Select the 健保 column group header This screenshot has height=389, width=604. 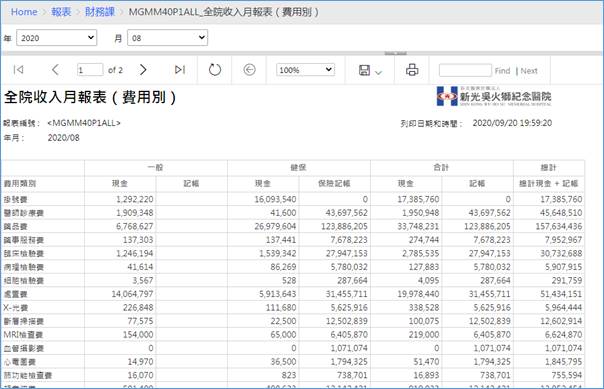point(298,168)
